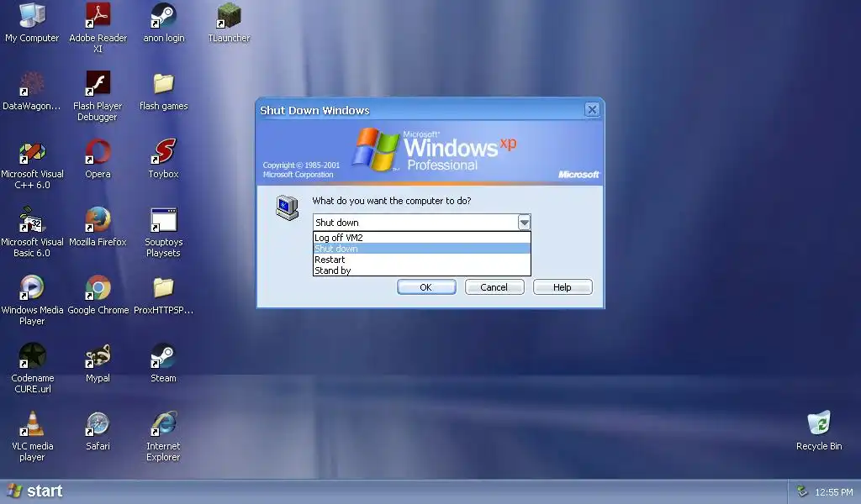Click the system tray safely-remove icon

click(802, 491)
